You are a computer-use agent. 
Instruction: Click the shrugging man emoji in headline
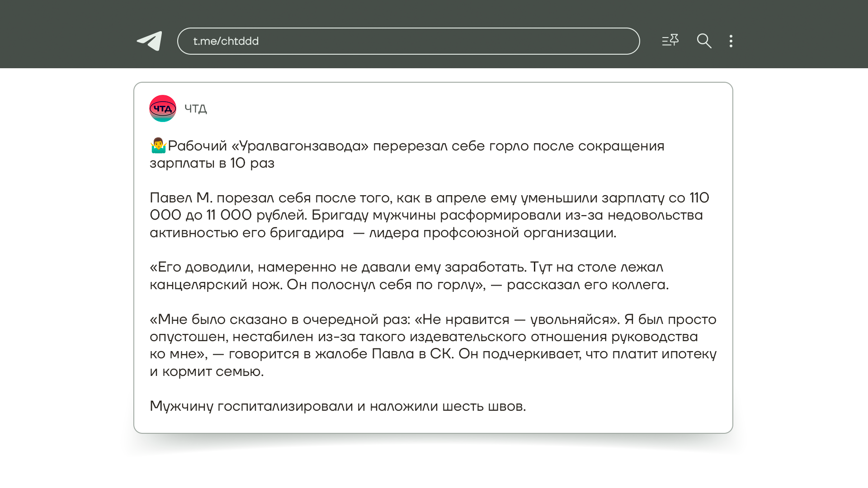pos(158,145)
